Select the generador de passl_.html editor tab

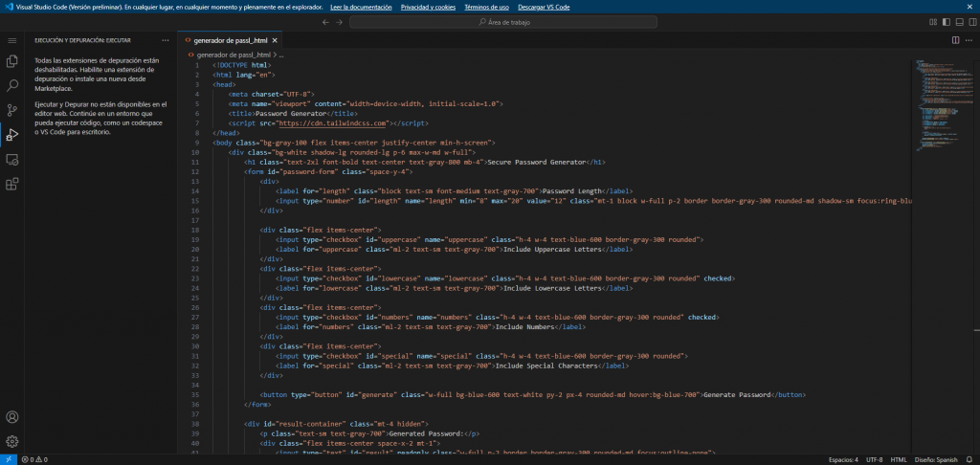[231, 40]
